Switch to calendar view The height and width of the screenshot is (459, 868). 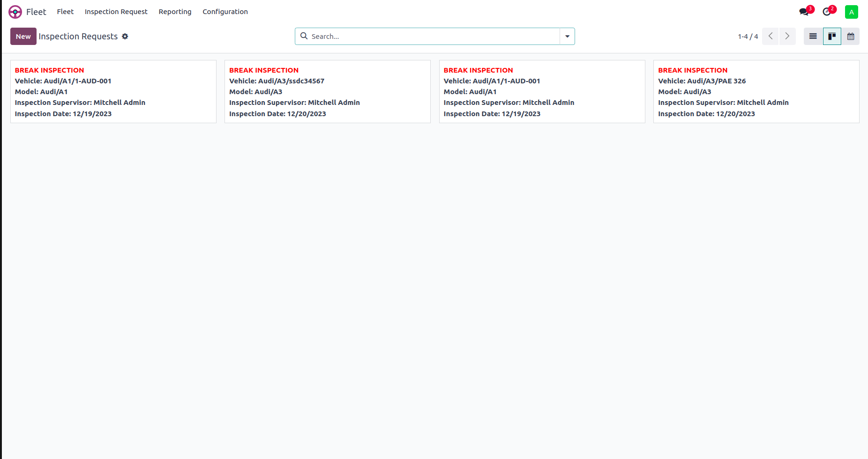coord(851,37)
